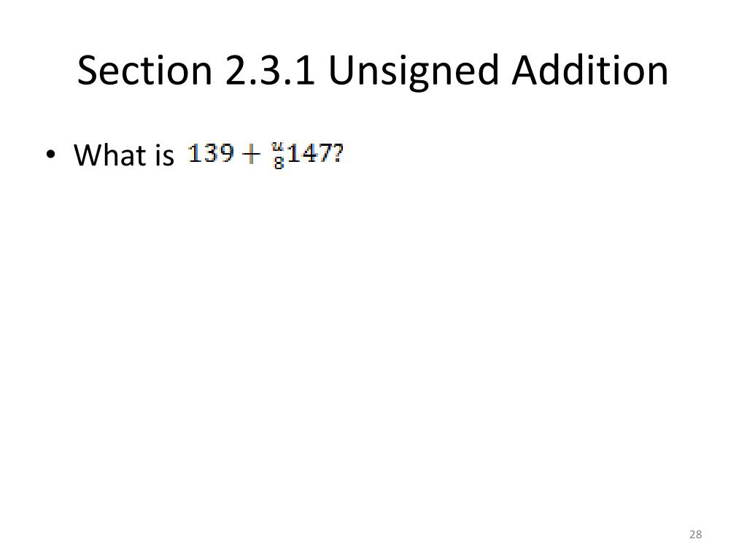This screenshot has width=747, height=560.
Task: Click the number 139 in the equation
Action: click(211, 153)
